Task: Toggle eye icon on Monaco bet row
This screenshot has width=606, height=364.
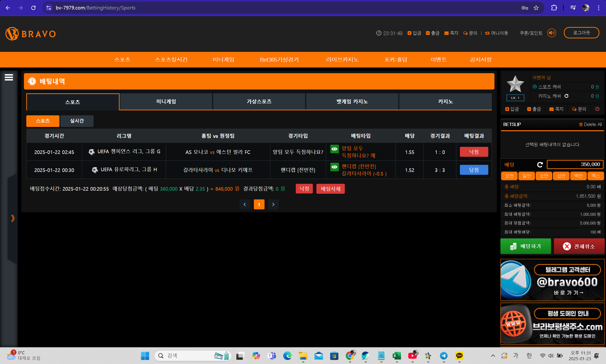Action: pos(334,149)
